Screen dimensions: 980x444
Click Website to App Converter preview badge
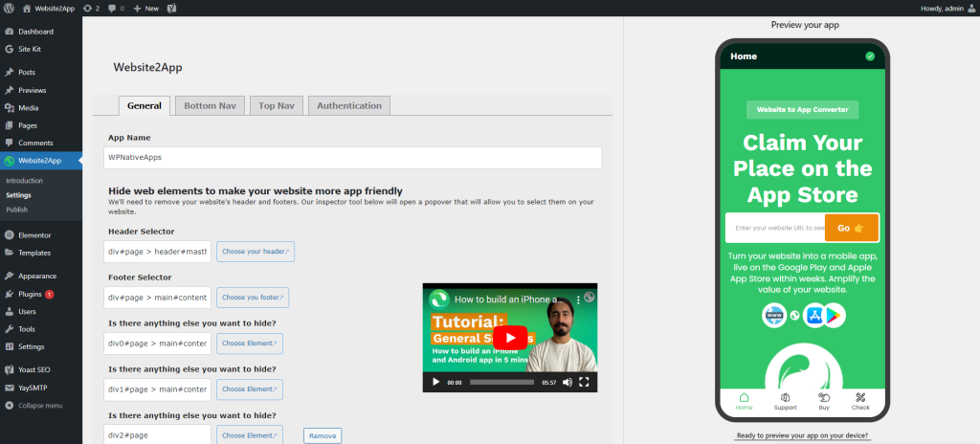point(803,109)
